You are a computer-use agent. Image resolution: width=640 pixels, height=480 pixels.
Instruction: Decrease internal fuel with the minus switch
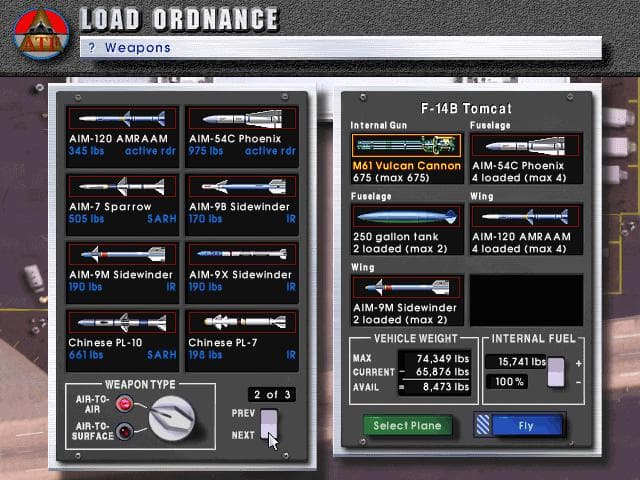[556, 380]
